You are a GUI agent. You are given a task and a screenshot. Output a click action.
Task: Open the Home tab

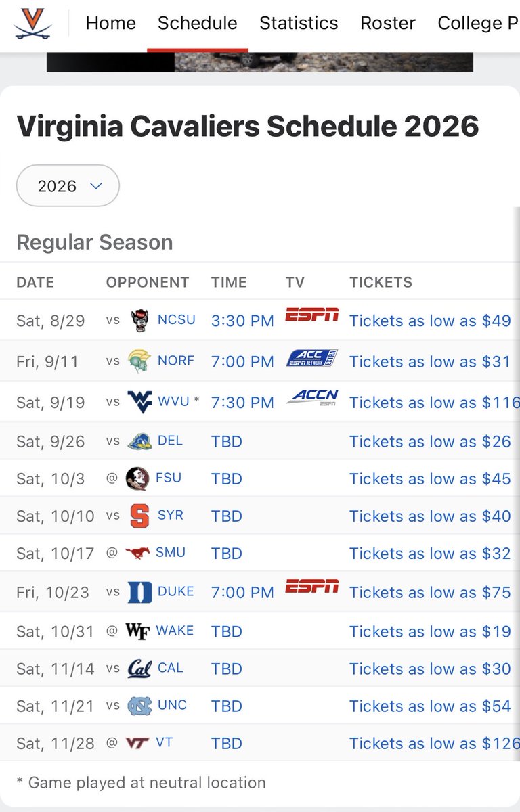pyautogui.click(x=110, y=23)
